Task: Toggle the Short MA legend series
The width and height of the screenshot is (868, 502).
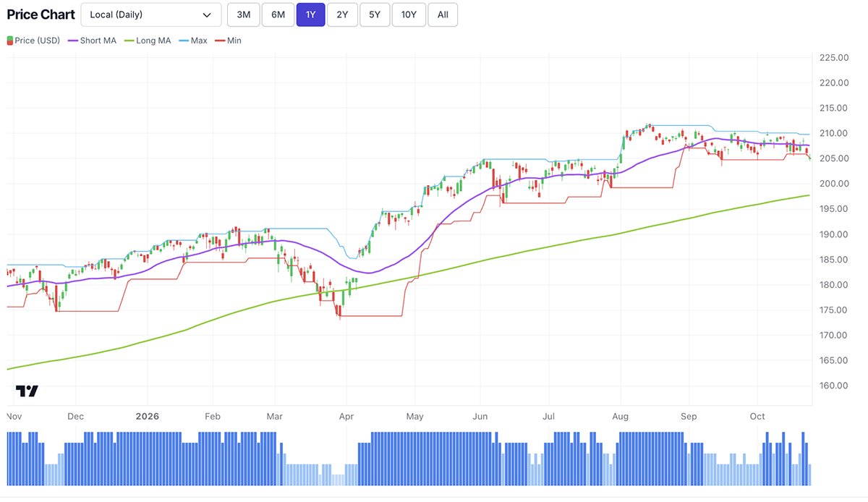Action: (x=93, y=41)
